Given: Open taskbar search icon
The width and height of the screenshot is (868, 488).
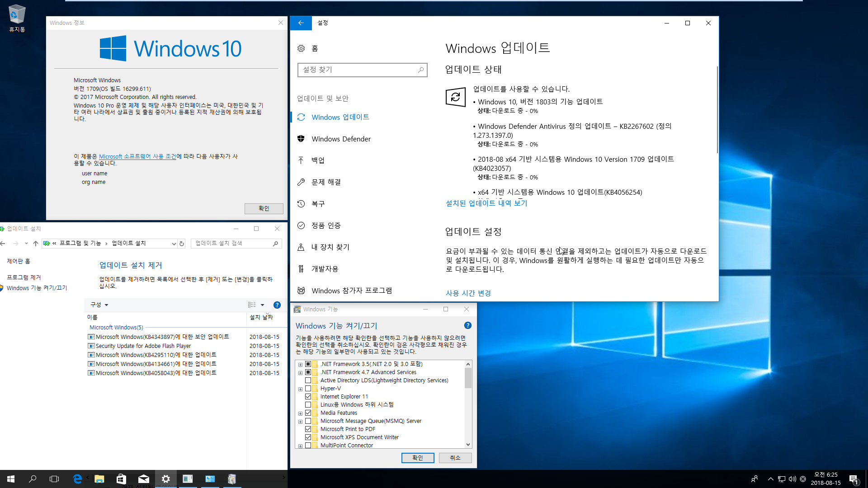Looking at the screenshot, I should coord(33,479).
